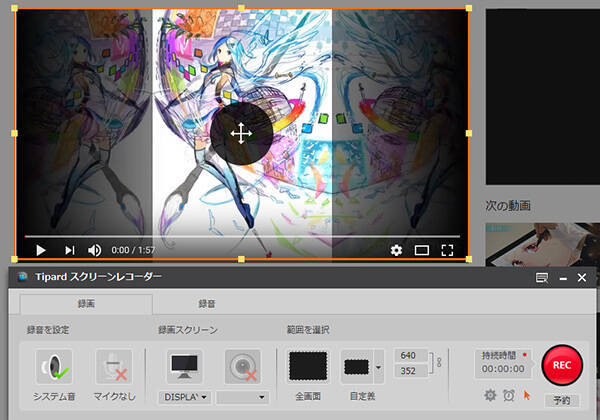Toggle the system sound speaker icon

tap(53, 366)
